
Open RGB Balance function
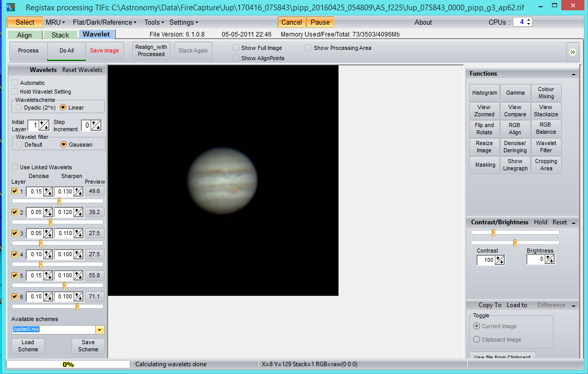[546, 128]
